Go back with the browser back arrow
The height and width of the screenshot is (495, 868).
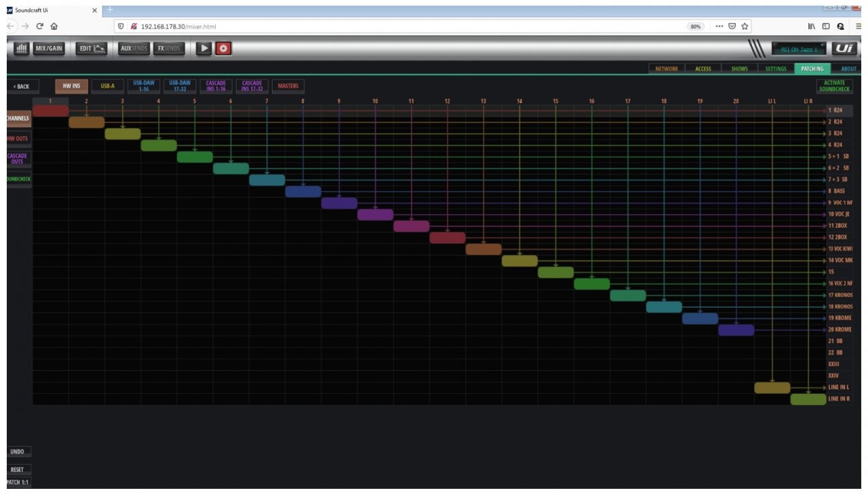pos(12,26)
